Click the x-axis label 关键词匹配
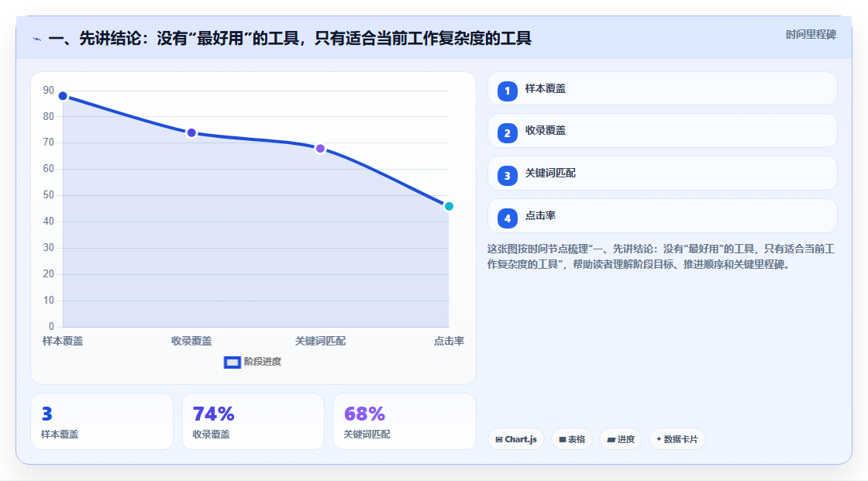 (320, 341)
